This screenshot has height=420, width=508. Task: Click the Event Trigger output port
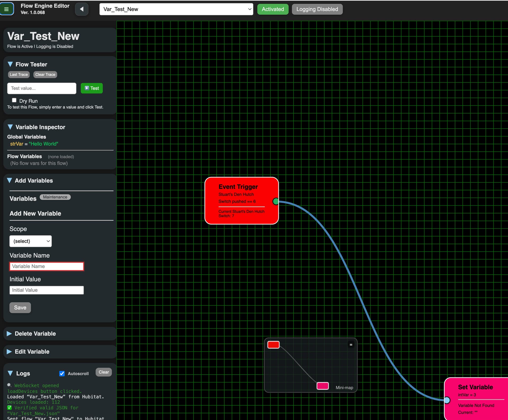[x=275, y=202]
